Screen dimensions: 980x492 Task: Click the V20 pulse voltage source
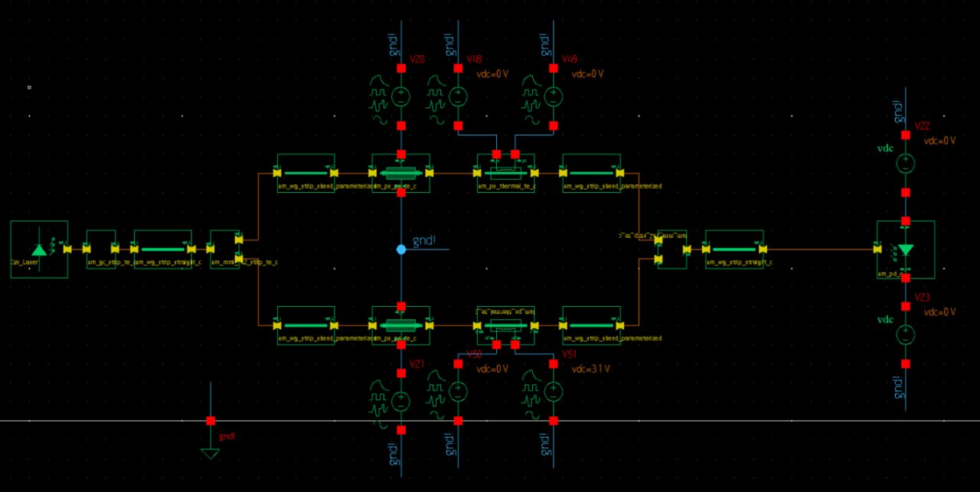400,96
